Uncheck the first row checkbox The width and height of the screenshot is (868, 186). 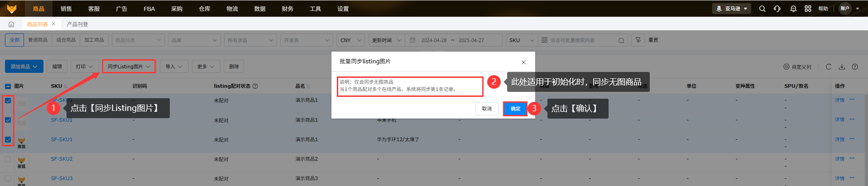pyautogui.click(x=8, y=100)
